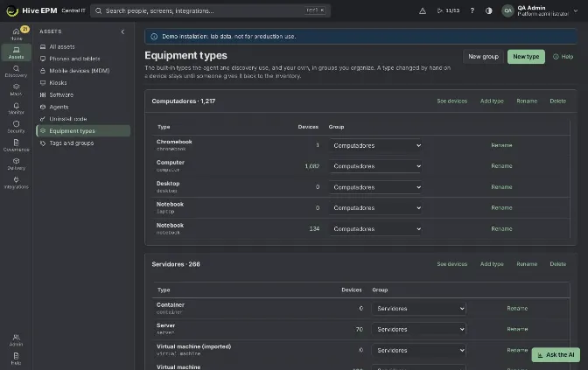
Task: Click Rename for the Desktop type
Action: click(x=501, y=186)
